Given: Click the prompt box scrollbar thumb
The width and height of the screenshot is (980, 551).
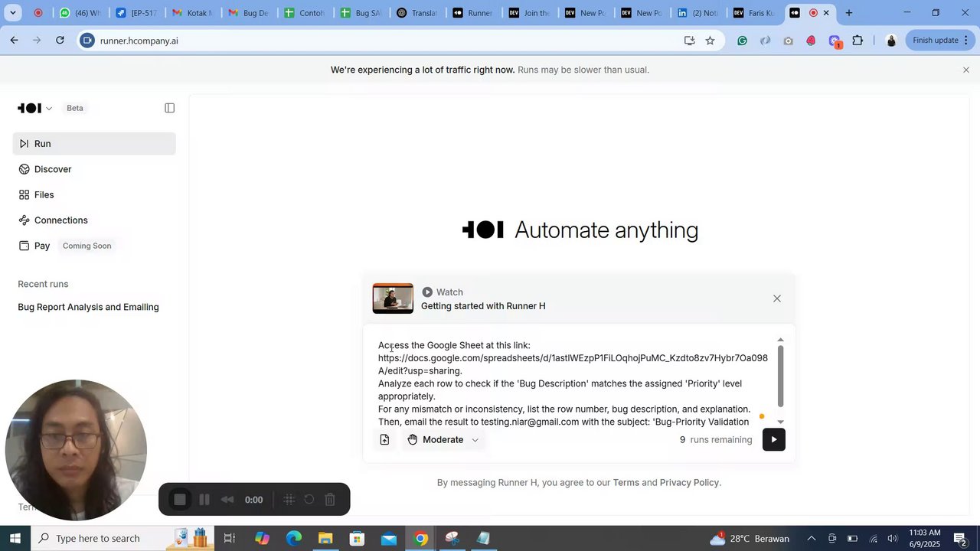Looking at the screenshot, I should [780, 376].
